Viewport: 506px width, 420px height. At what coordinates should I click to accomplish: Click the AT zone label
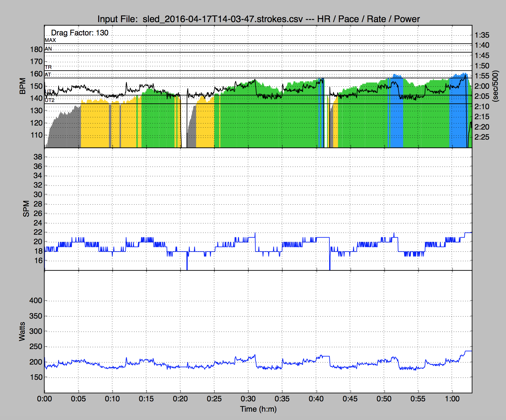click(48, 75)
